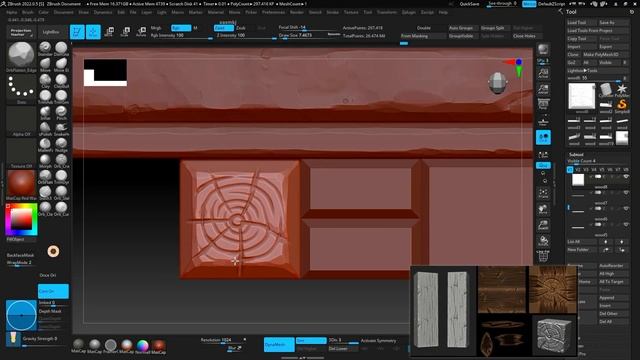
Task: Click the Export button in Tool panel
Action: click(613, 47)
